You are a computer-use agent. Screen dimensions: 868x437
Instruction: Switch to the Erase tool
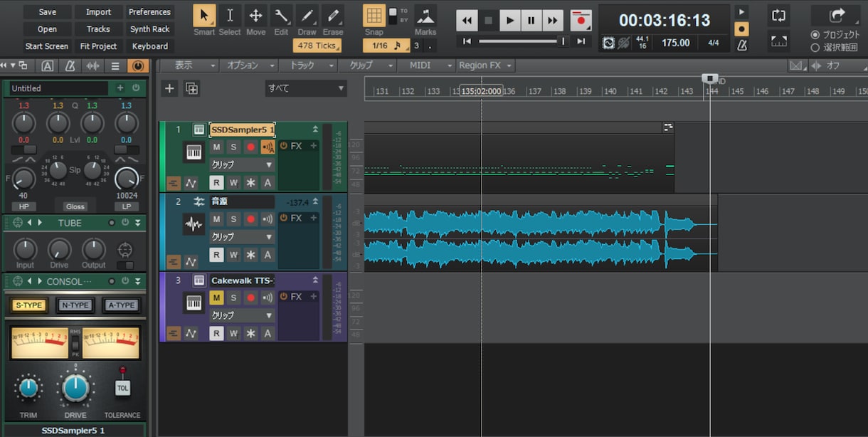[x=332, y=16]
